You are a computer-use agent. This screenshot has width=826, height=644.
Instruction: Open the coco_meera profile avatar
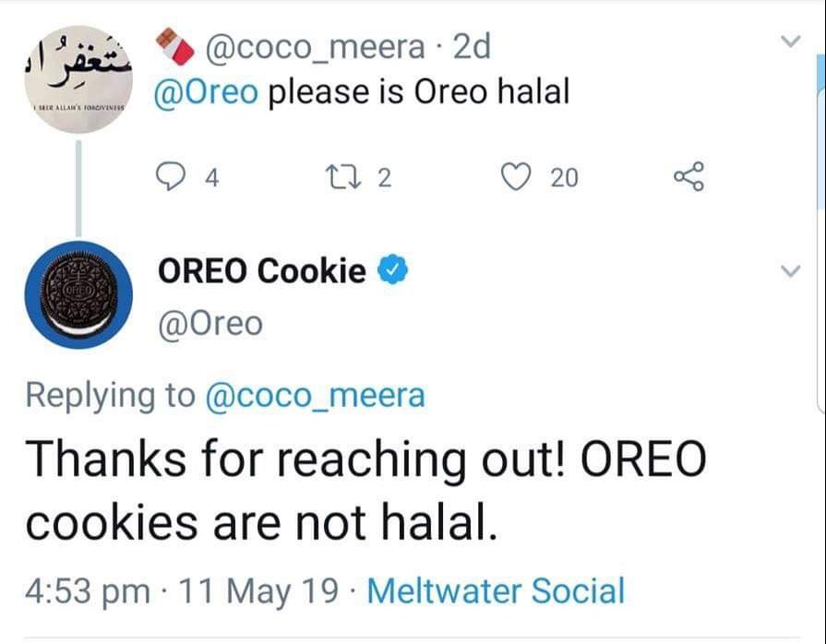pos(78,80)
